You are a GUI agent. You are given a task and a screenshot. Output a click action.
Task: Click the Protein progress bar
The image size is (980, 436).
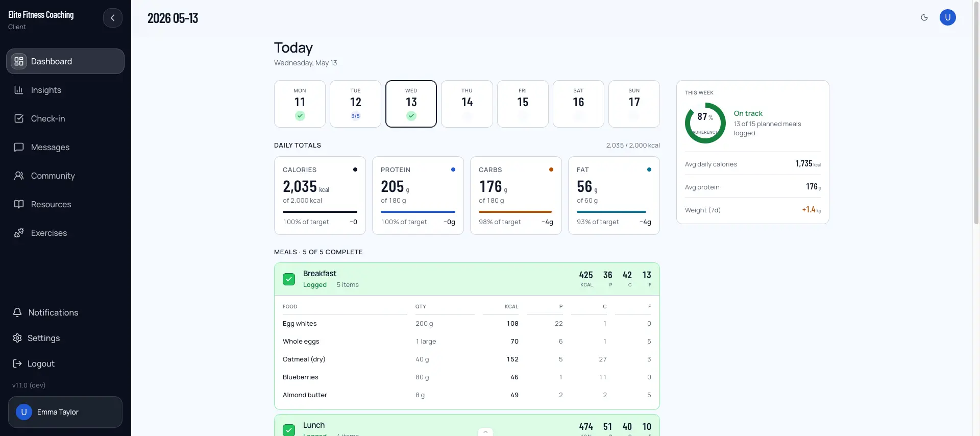418,212
